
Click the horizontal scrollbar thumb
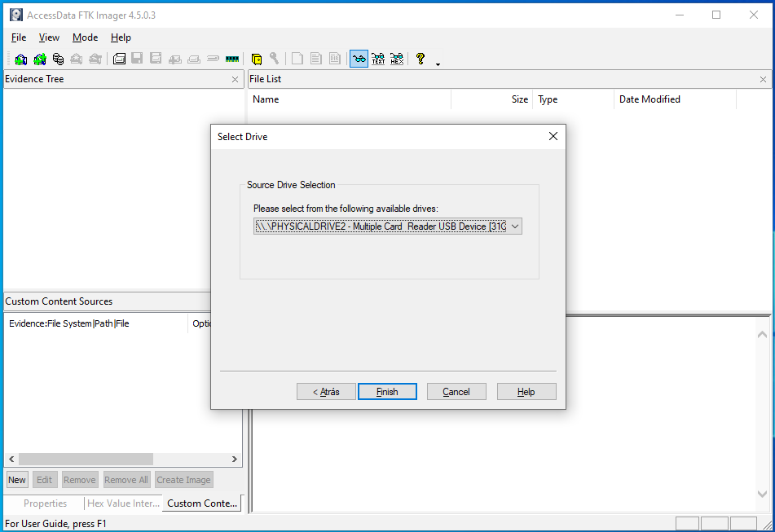click(86, 459)
